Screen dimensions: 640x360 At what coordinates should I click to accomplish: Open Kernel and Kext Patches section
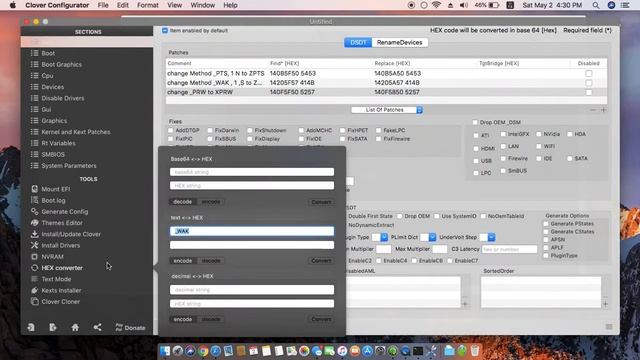pyautogui.click(x=76, y=132)
